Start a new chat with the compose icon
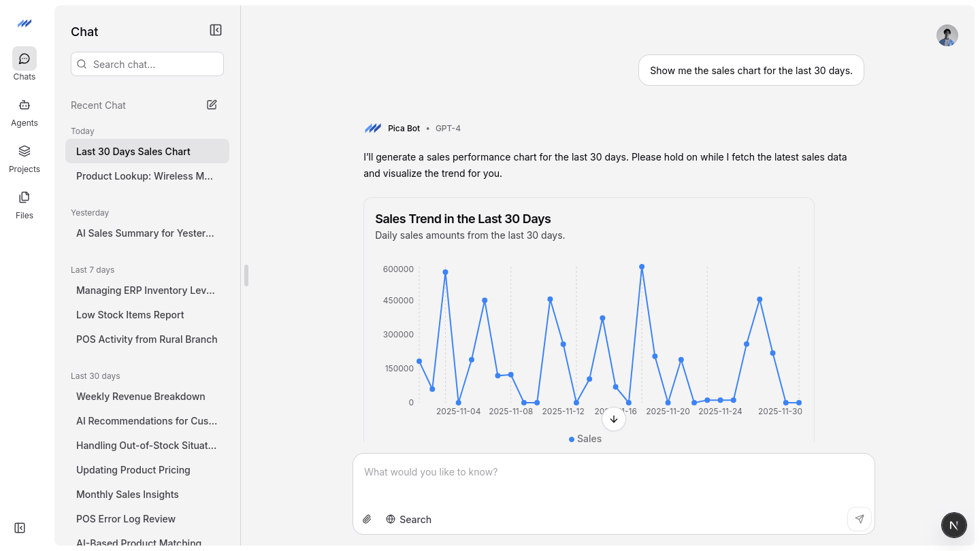The width and height of the screenshot is (980, 551). click(212, 105)
